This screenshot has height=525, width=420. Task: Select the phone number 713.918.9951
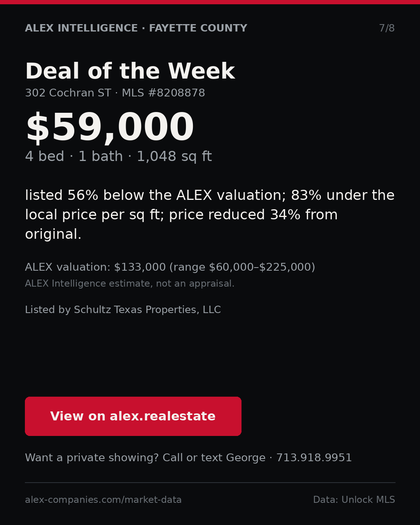pyautogui.click(x=314, y=458)
